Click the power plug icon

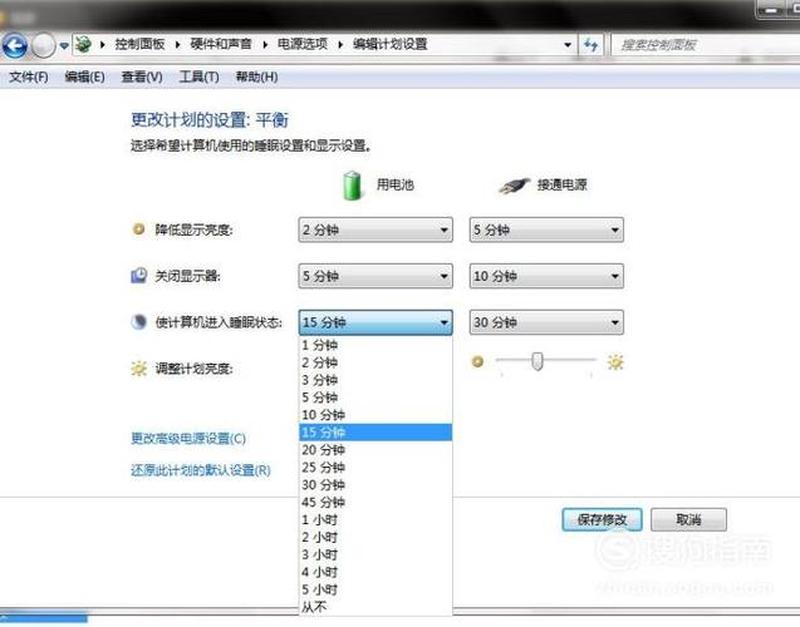coord(514,185)
